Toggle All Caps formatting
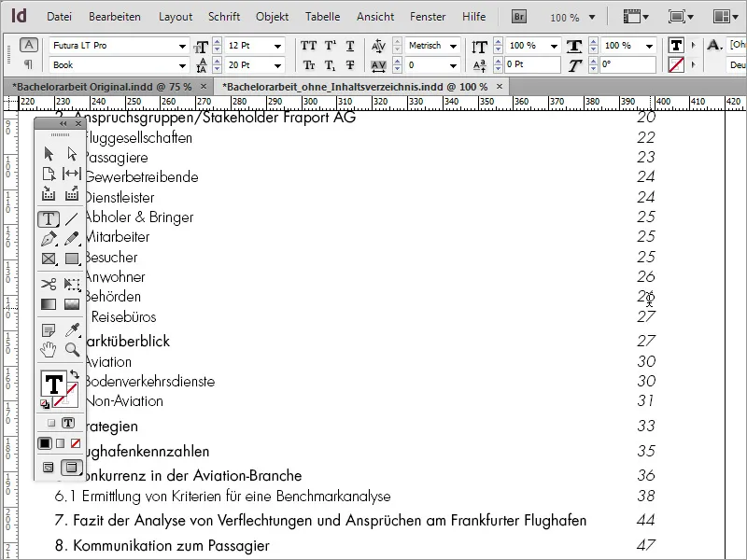Screen dimensions: 747x560 click(308, 46)
